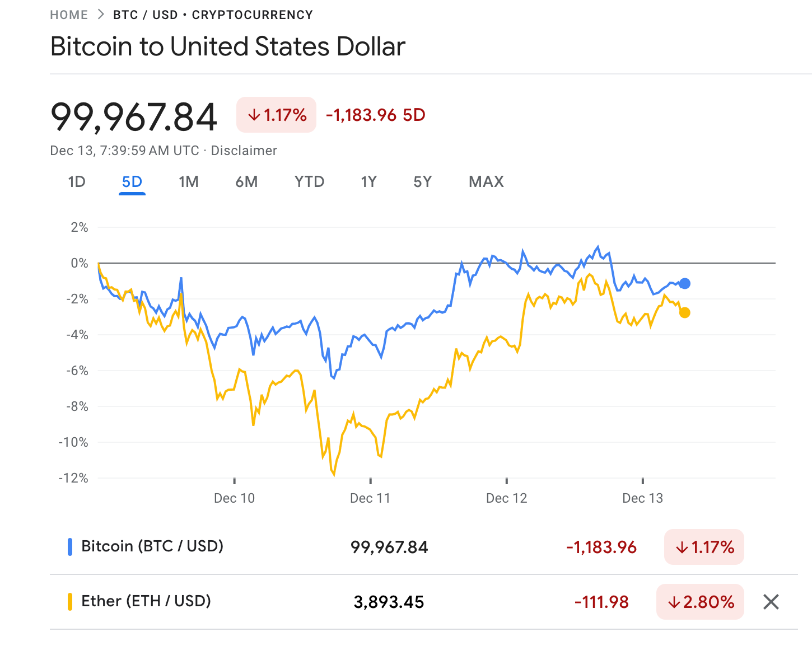Click the yellow Ether endpoint dot on chart
The height and width of the screenshot is (646, 812).
[x=684, y=313]
